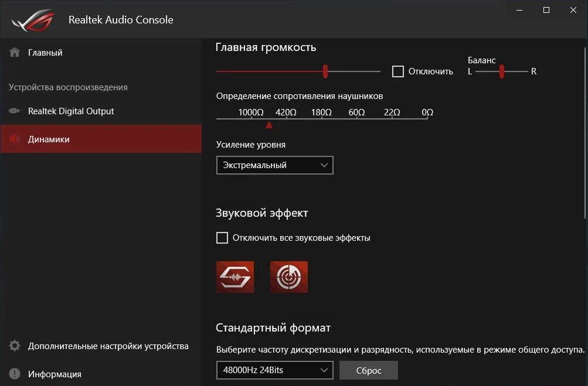
Task: Minimize the Realtek Audio Console window
Action: click(x=519, y=10)
